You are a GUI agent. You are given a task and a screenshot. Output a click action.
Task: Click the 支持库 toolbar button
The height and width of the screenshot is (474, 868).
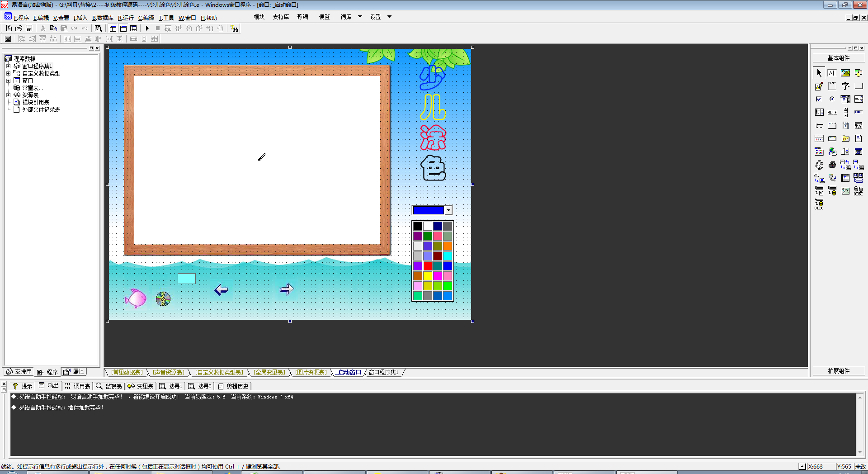coord(281,17)
